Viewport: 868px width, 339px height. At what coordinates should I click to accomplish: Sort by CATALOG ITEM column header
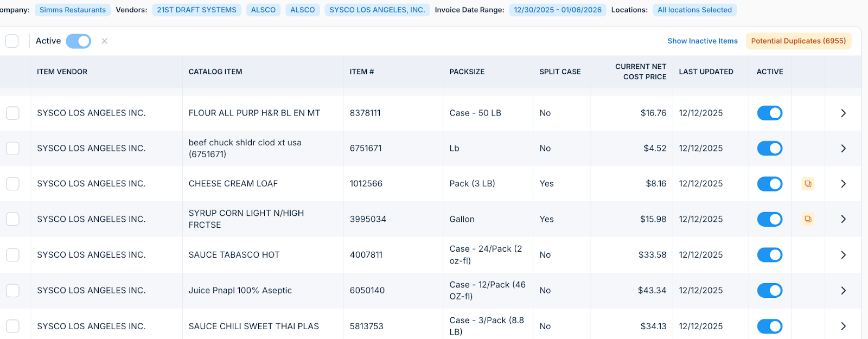pyautogui.click(x=215, y=72)
